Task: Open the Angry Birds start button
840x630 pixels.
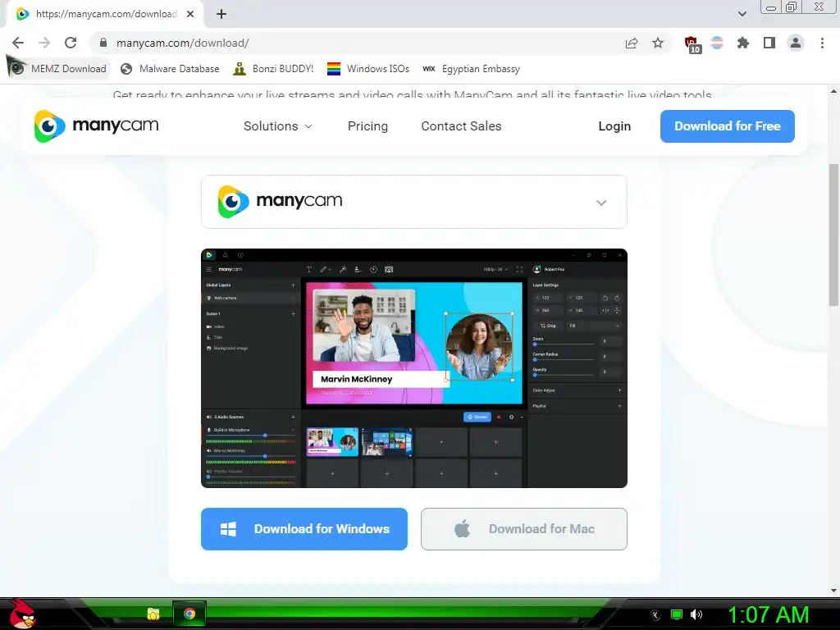Action: 22,614
